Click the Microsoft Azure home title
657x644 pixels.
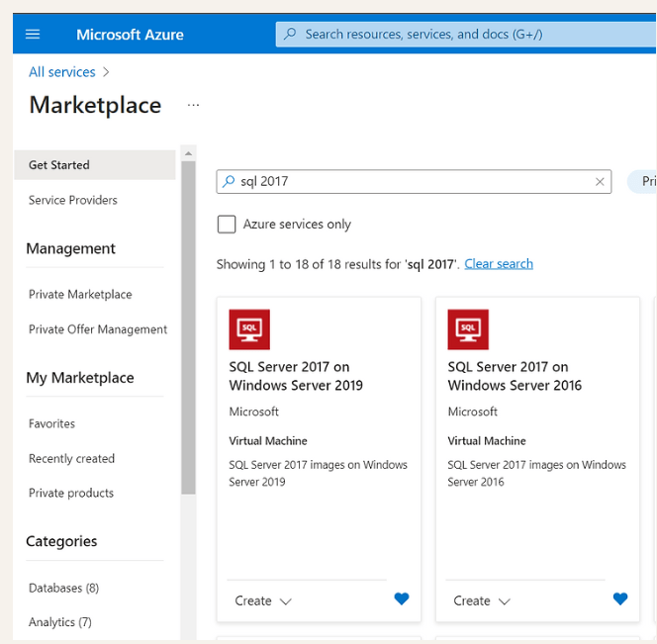130,35
